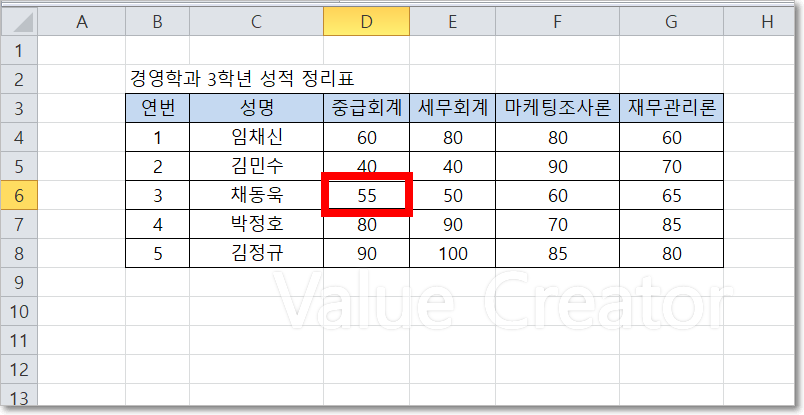Screen dimensions: 804x415
Task: Select 임채신's 세무회계 score 80
Action: tap(452, 137)
